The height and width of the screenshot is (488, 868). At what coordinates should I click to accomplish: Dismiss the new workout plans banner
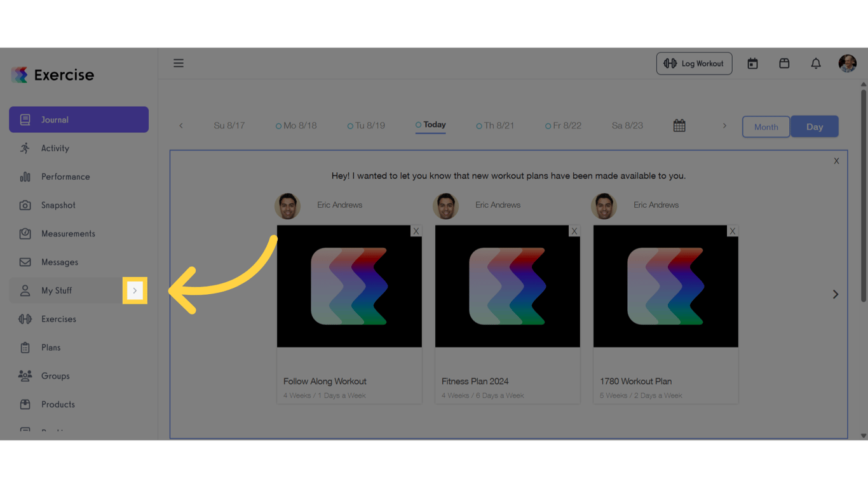pos(836,161)
